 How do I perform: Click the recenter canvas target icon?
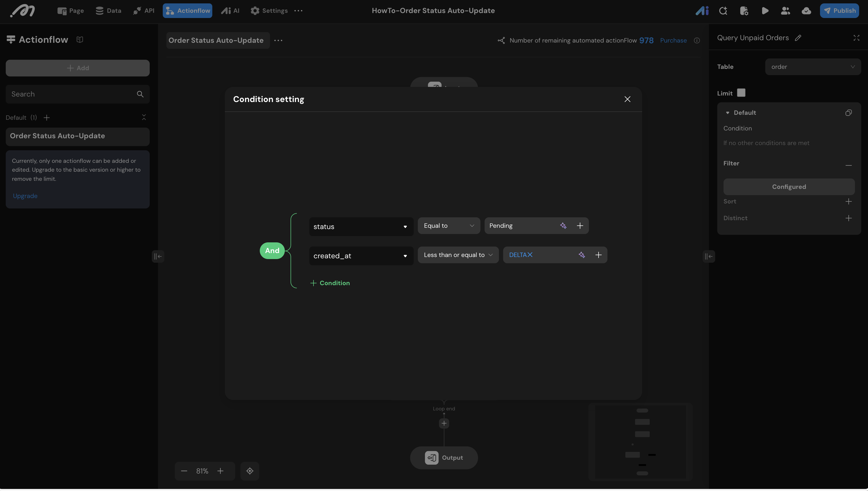[250, 471]
